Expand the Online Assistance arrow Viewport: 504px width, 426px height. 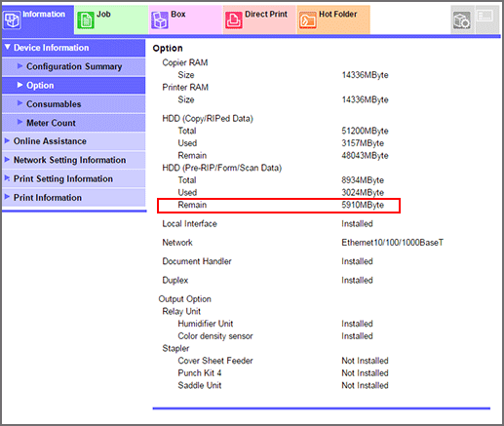(x=7, y=140)
